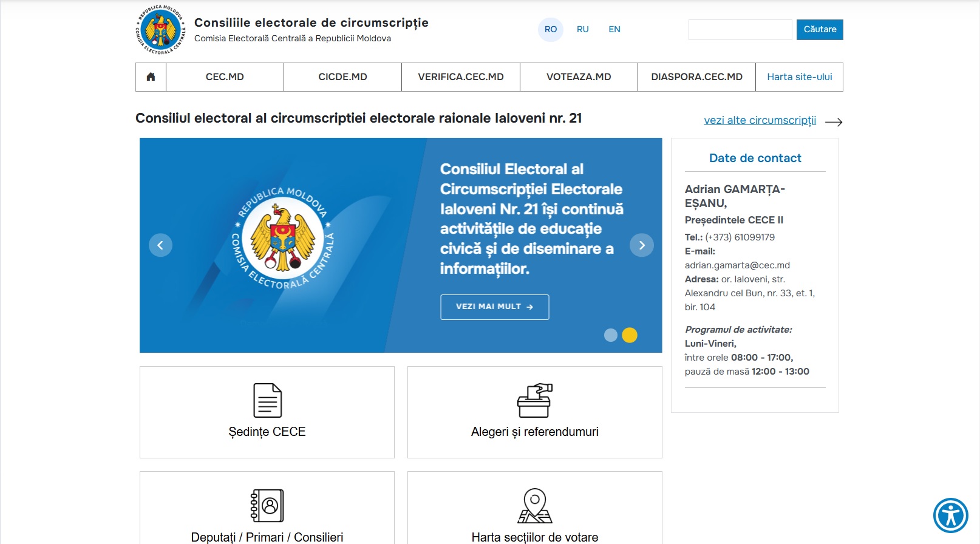
Task: Click the Luni-Vineri schedule text
Action: tap(710, 344)
